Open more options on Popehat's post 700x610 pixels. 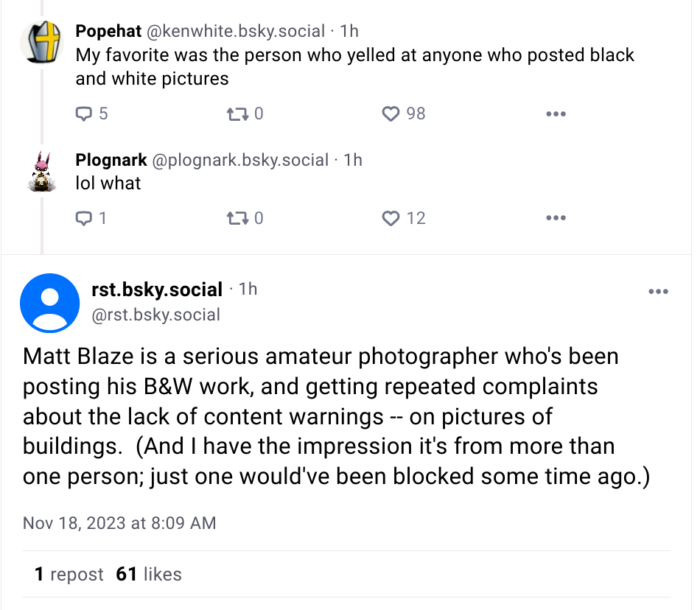pos(555,114)
